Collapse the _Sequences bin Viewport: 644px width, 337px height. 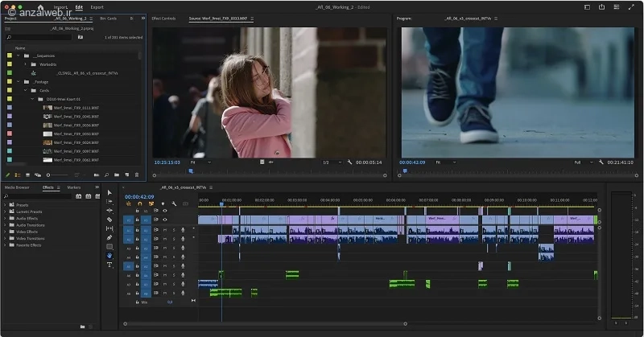point(18,55)
